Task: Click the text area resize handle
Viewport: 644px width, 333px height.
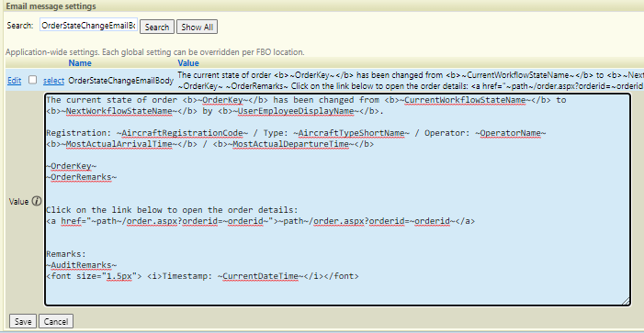Action: pyautogui.click(x=626, y=301)
